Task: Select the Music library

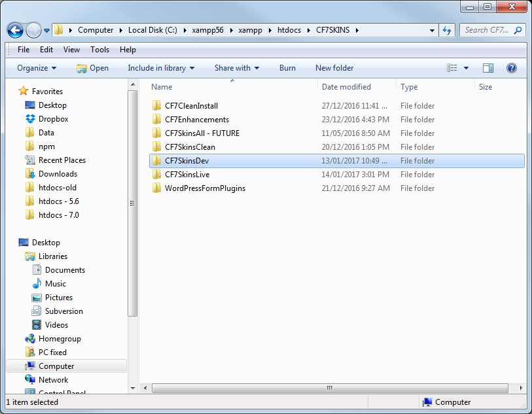Action: tap(55, 284)
